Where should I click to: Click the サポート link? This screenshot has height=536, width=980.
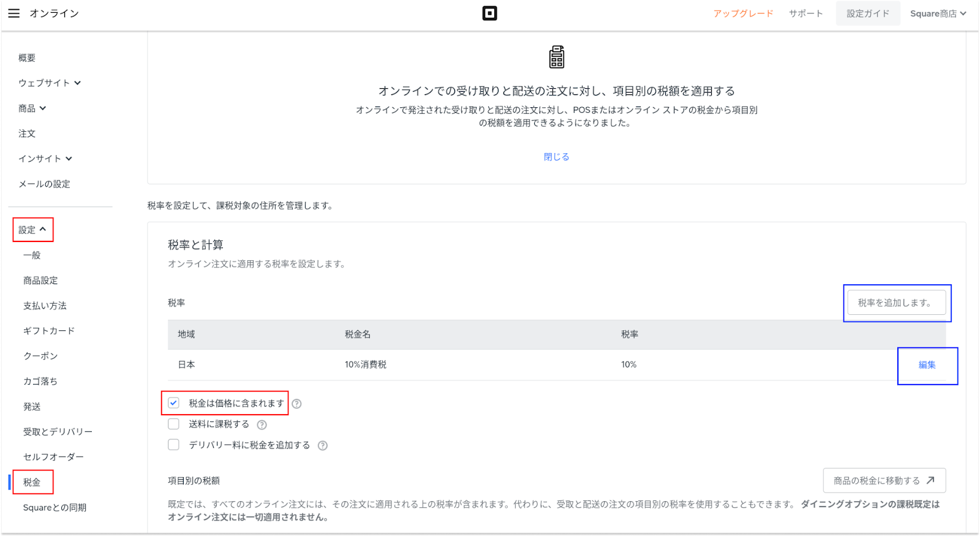tap(805, 13)
